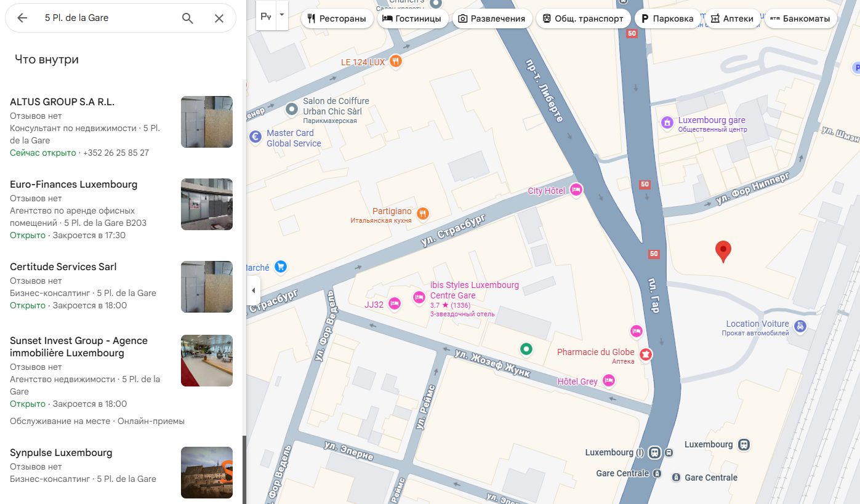Image resolution: width=860 pixels, height=504 pixels.
Task: Click the 'ул. Жозеф Жунк' street label
Action: (x=492, y=362)
